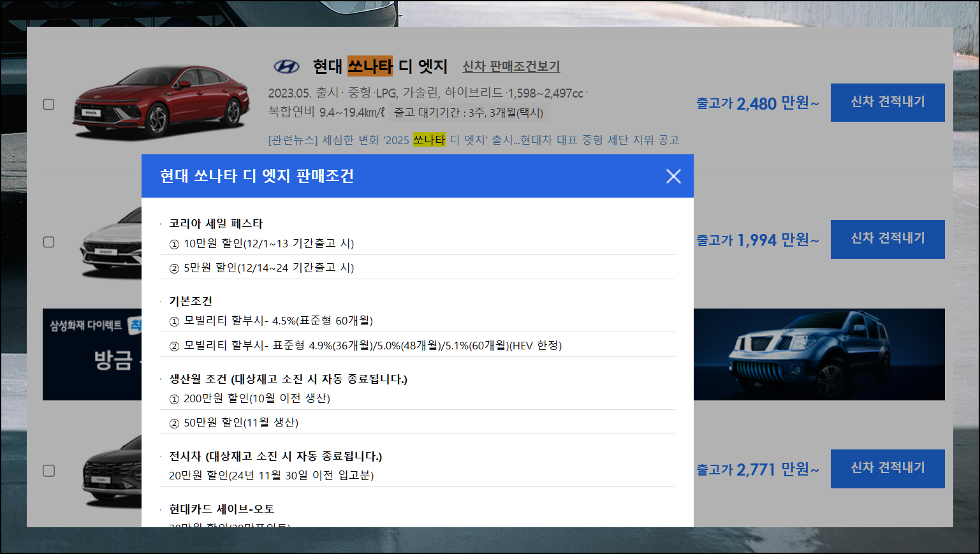Tick the checkbox beside the white Avante car
Screen dimensions: 980x554
(x=48, y=242)
